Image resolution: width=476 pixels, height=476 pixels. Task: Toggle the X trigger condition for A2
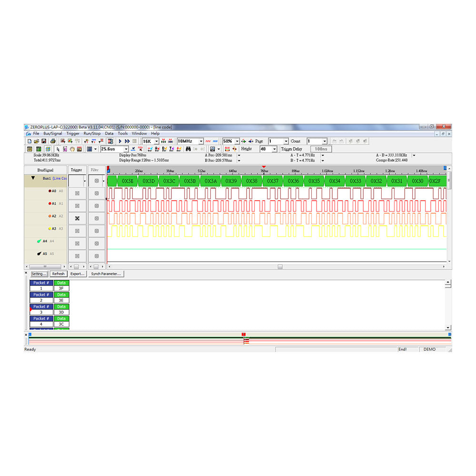[77, 218]
